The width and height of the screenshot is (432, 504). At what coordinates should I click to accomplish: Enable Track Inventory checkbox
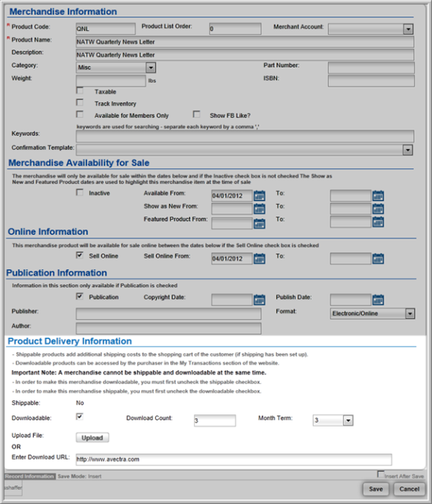pyautogui.click(x=80, y=102)
